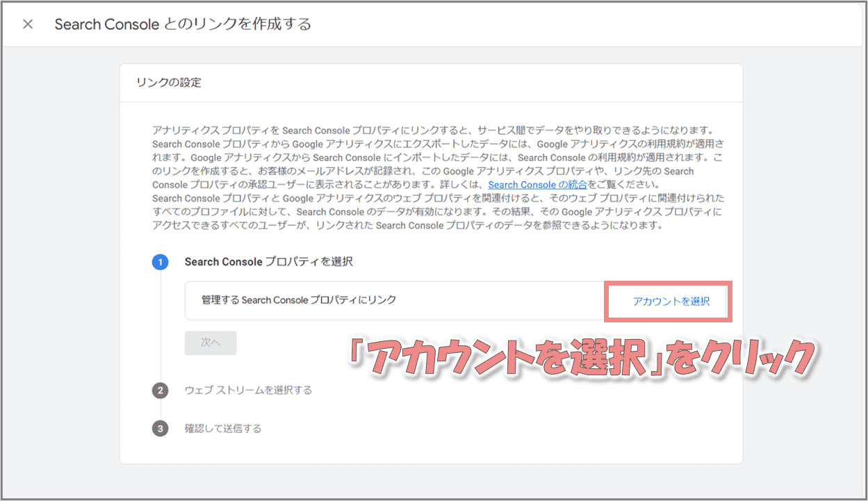Expand the 'ウェブ ストリームを選択する' step
Image resolution: width=868 pixels, height=501 pixels.
pos(248,391)
